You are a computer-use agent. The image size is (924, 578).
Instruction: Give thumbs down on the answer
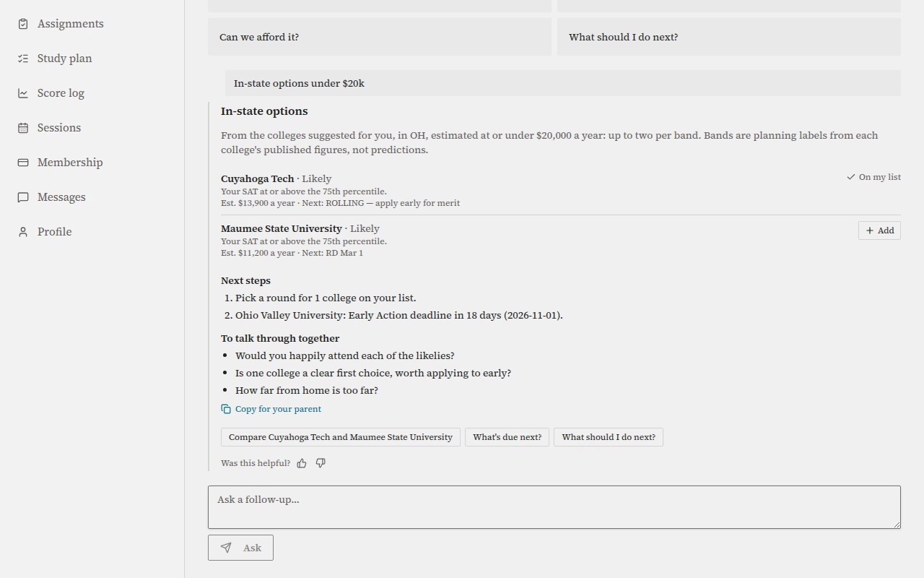[x=321, y=463]
